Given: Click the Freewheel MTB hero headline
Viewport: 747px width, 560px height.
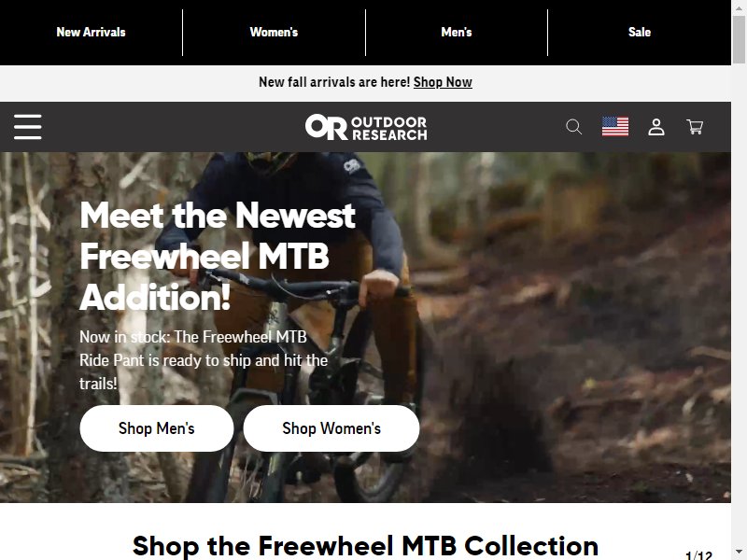Looking at the screenshot, I should (x=218, y=256).
